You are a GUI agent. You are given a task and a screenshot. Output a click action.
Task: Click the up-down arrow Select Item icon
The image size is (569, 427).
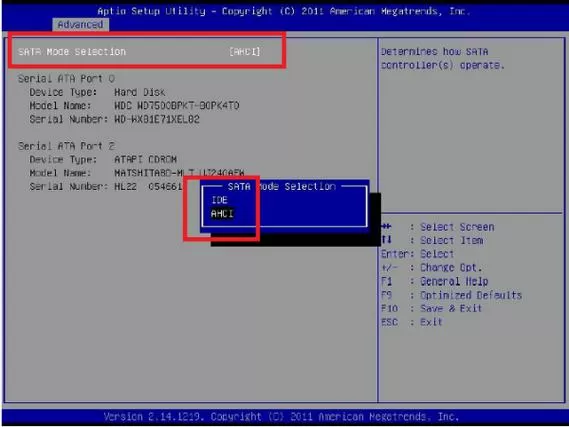[386, 240]
